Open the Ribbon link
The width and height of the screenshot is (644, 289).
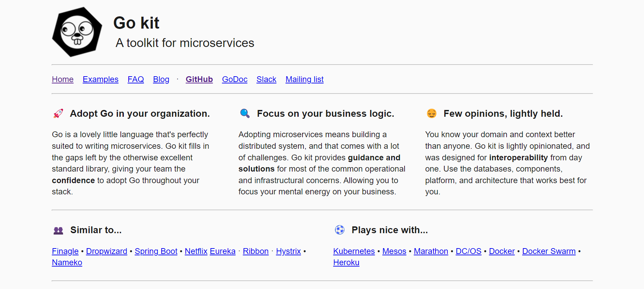pos(256,251)
